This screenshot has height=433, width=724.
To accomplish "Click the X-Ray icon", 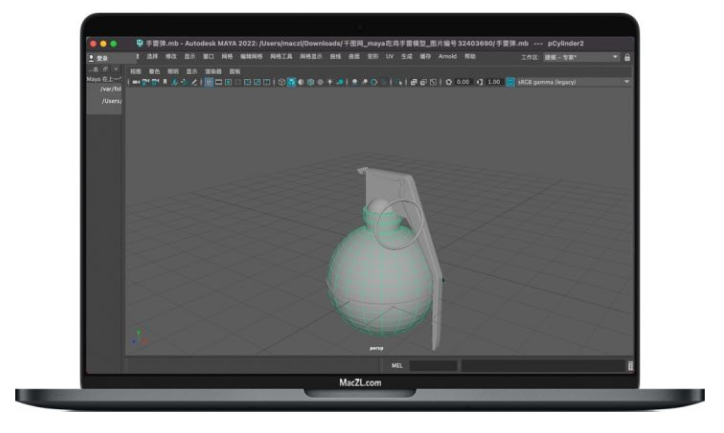I will click(413, 82).
